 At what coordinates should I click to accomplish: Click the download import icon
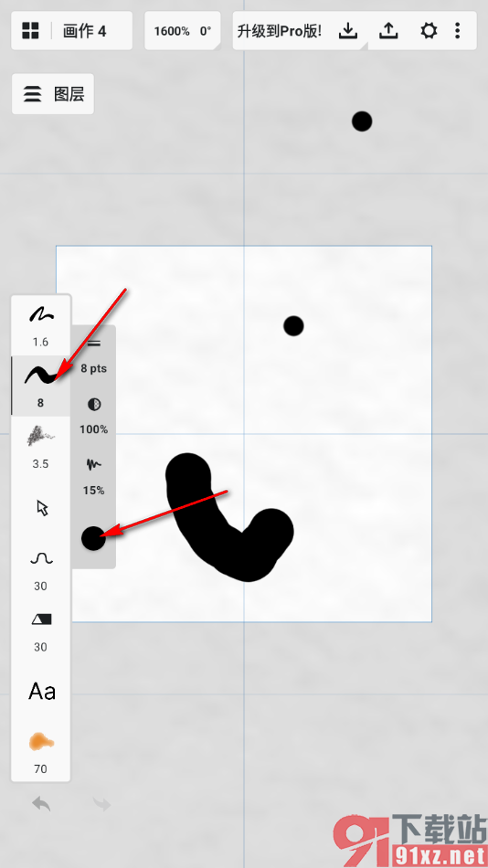point(348,30)
